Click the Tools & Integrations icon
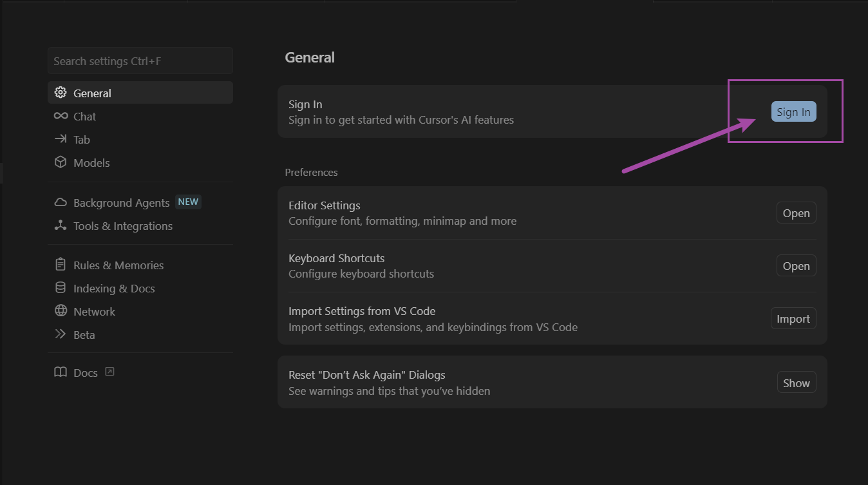868x485 pixels. tap(61, 225)
